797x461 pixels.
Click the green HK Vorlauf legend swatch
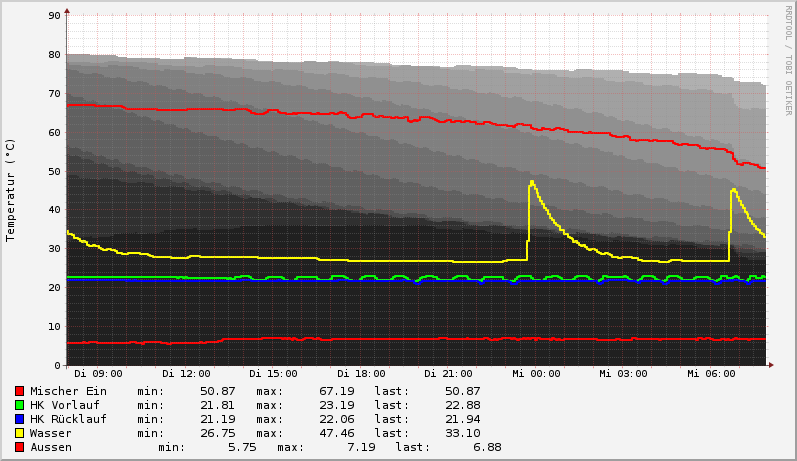pos(19,405)
